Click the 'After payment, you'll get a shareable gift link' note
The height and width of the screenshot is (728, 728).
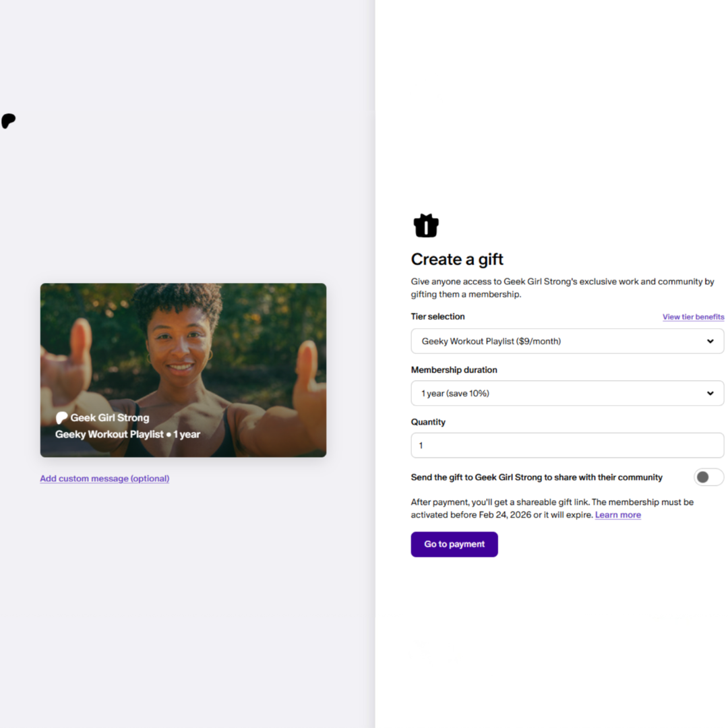point(552,508)
